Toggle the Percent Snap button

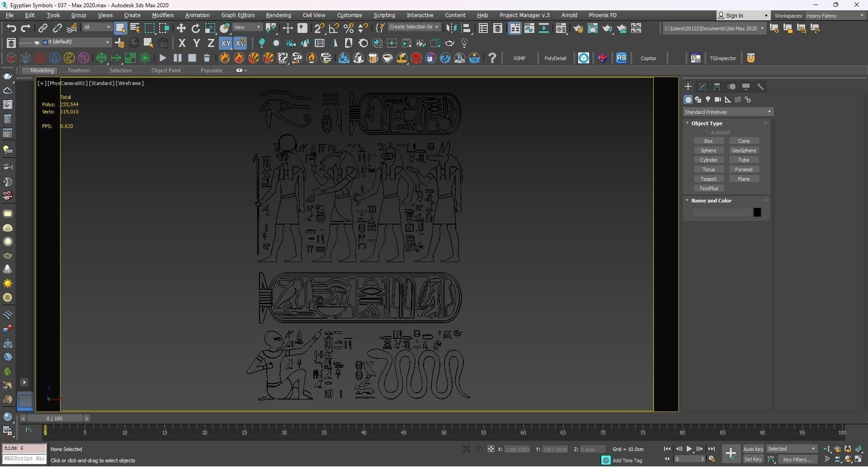click(x=348, y=28)
